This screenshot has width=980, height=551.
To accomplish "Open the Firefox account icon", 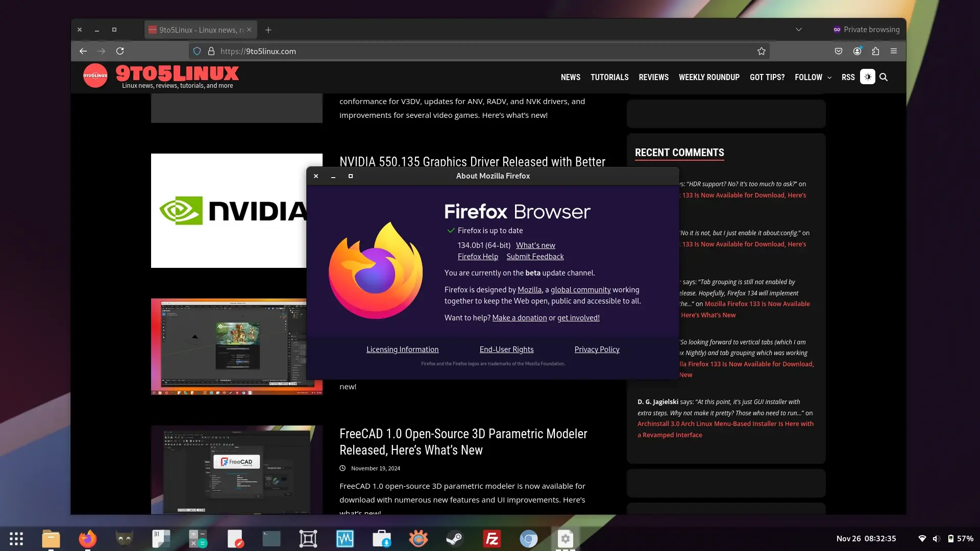I will tap(857, 51).
